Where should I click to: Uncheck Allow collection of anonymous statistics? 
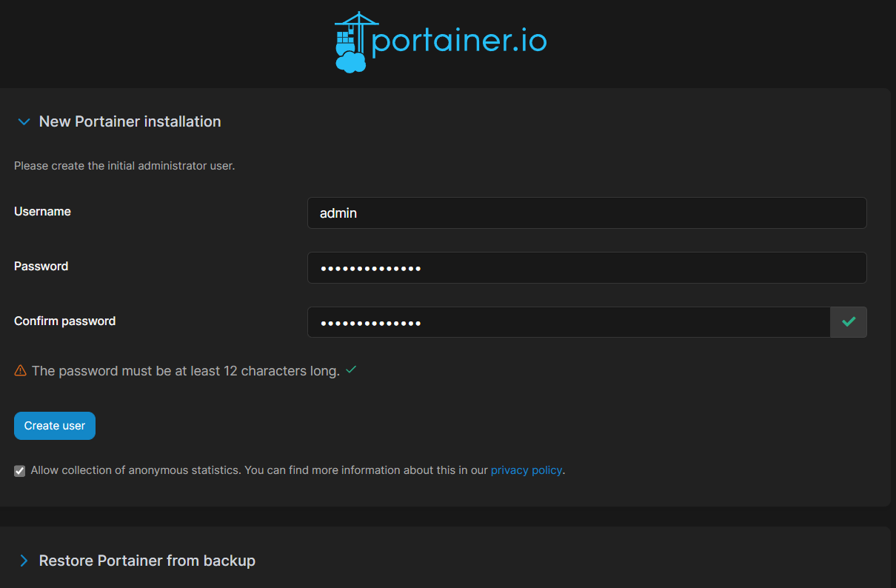pyautogui.click(x=20, y=471)
